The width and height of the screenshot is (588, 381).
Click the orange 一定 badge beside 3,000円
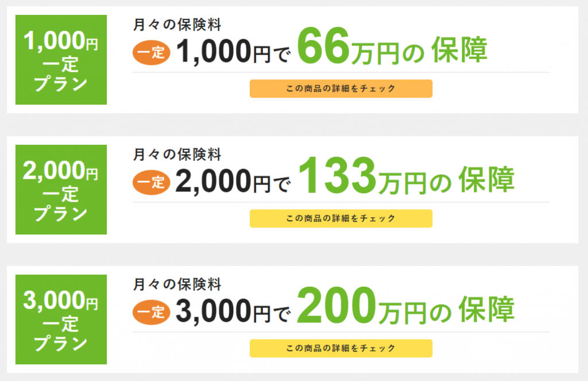152,313
